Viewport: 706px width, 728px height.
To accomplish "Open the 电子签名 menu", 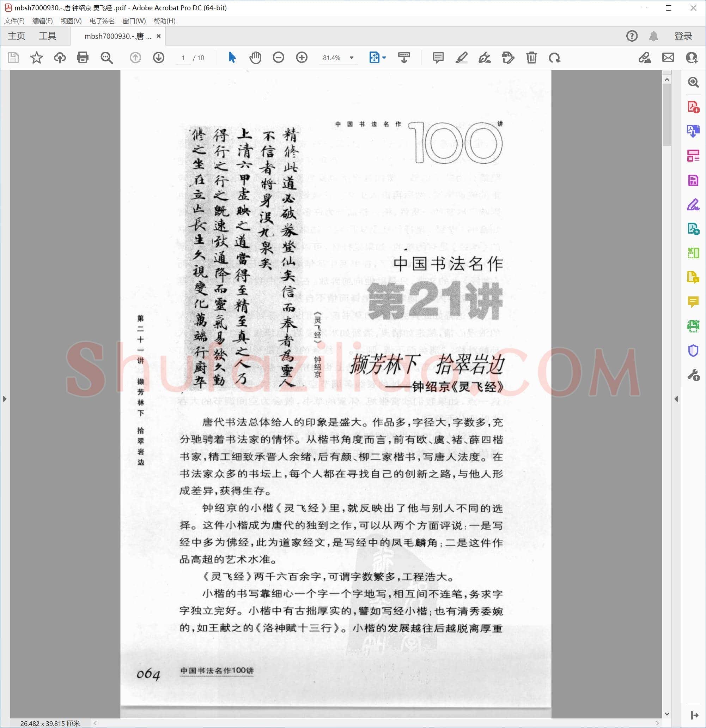I will (x=102, y=21).
